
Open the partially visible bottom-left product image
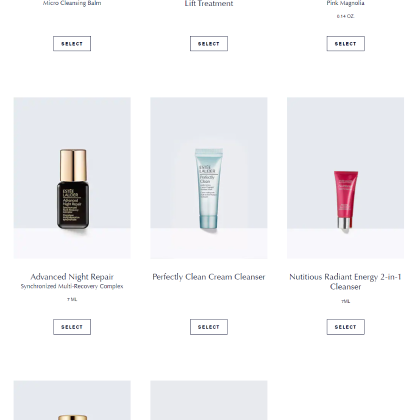[x=72, y=400]
